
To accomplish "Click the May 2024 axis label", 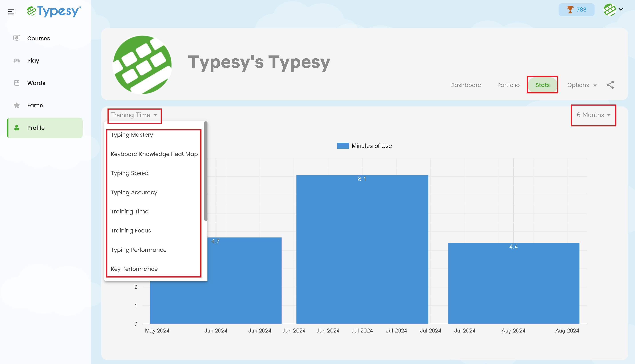I will tap(157, 331).
